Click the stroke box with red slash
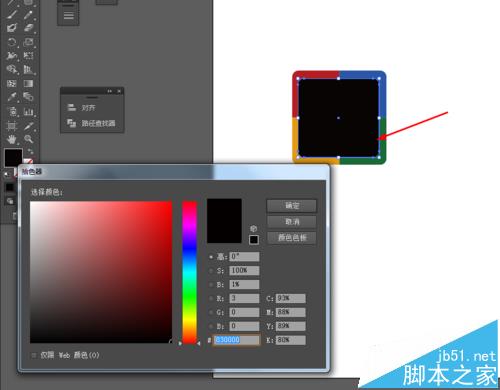500x390 pixels. click(29, 161)
